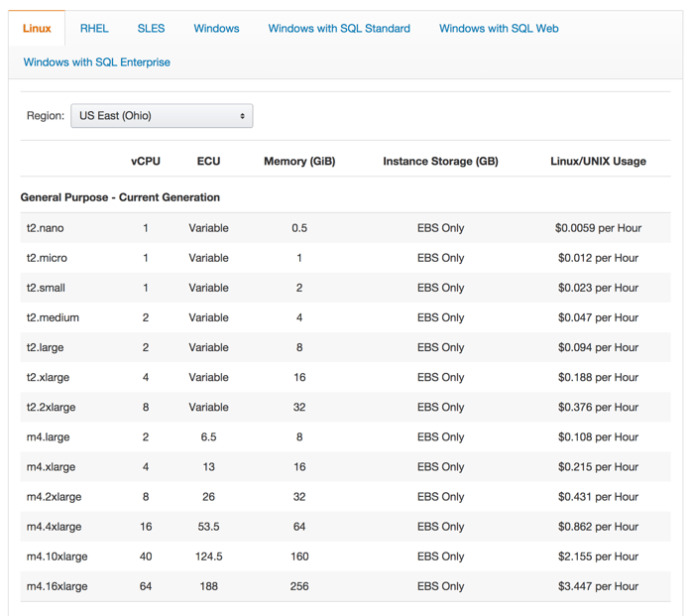Click General Purpose - Current Generation heading

point(120,197)
